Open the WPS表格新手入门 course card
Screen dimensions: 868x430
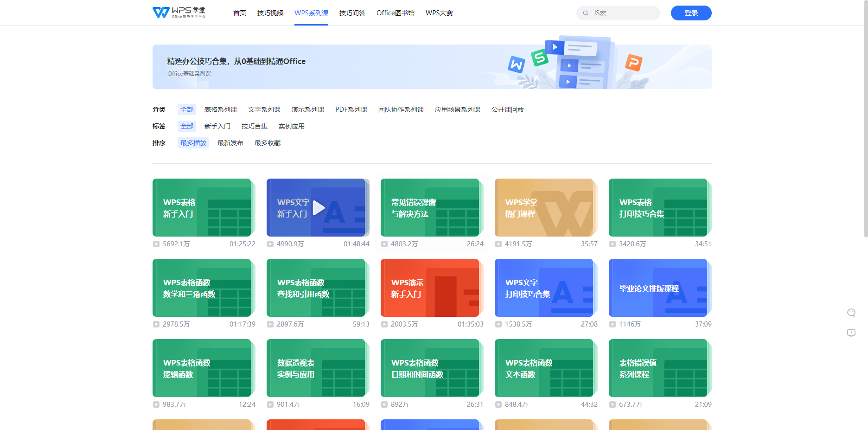click(x=204, y=208)
